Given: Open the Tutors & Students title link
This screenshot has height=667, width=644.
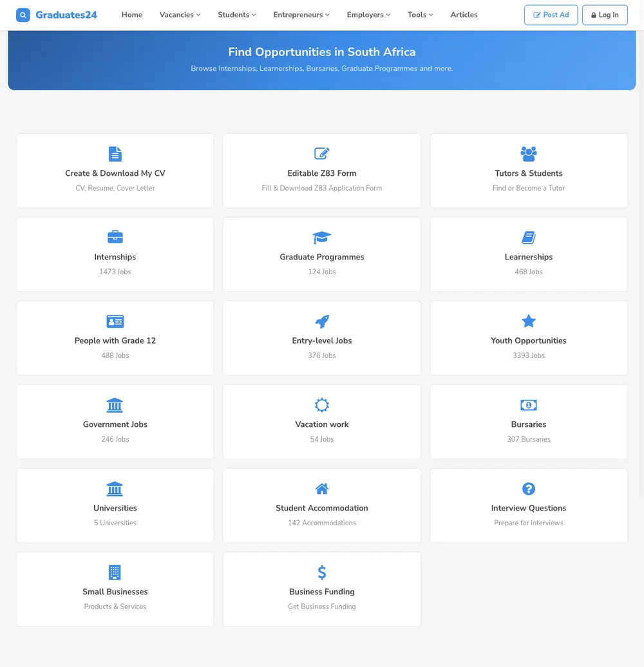Looking at the screenshot, I should 528,173.
